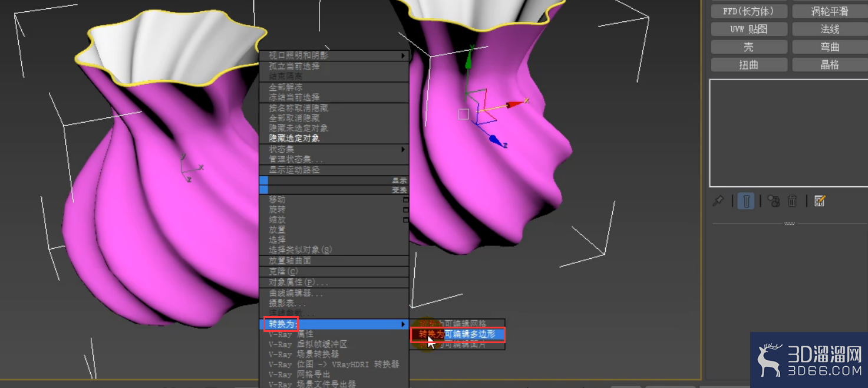
Task: Choose 冻结当前选择 menu item
Action: pyautogui.click(x=334, y=97)
